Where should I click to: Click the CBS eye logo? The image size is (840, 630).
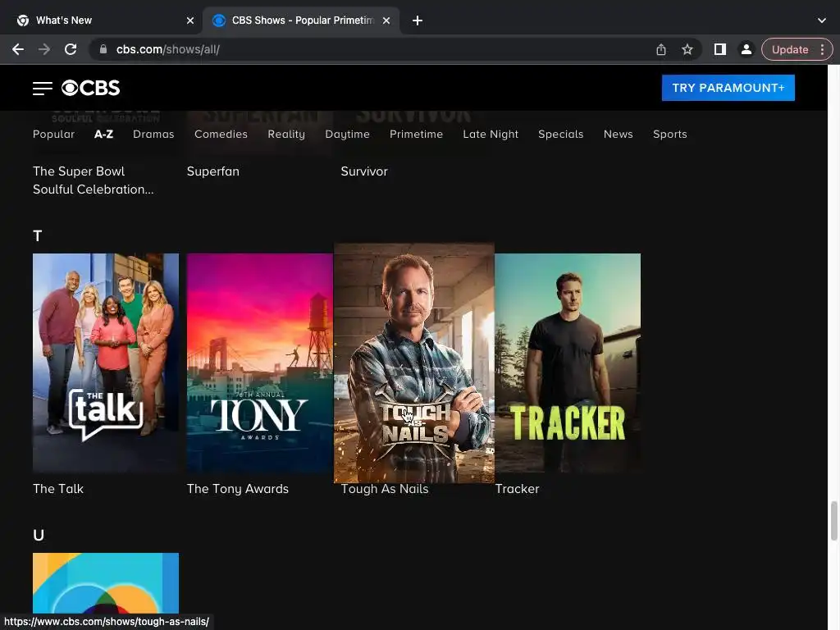[x=90, y=88]
